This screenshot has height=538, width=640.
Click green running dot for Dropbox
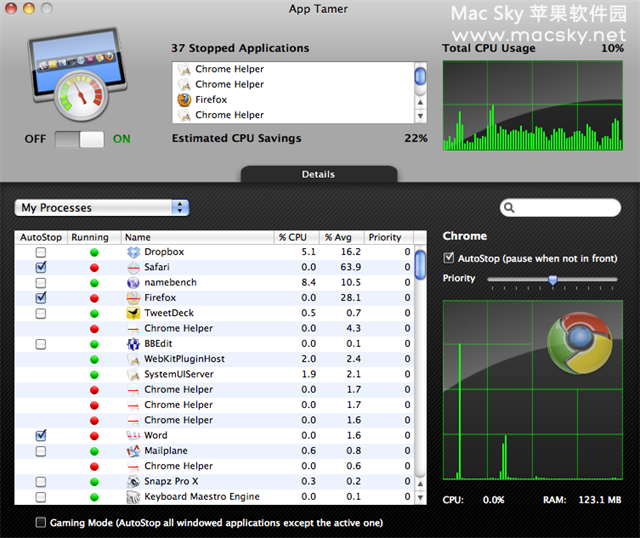coord(94,253)
